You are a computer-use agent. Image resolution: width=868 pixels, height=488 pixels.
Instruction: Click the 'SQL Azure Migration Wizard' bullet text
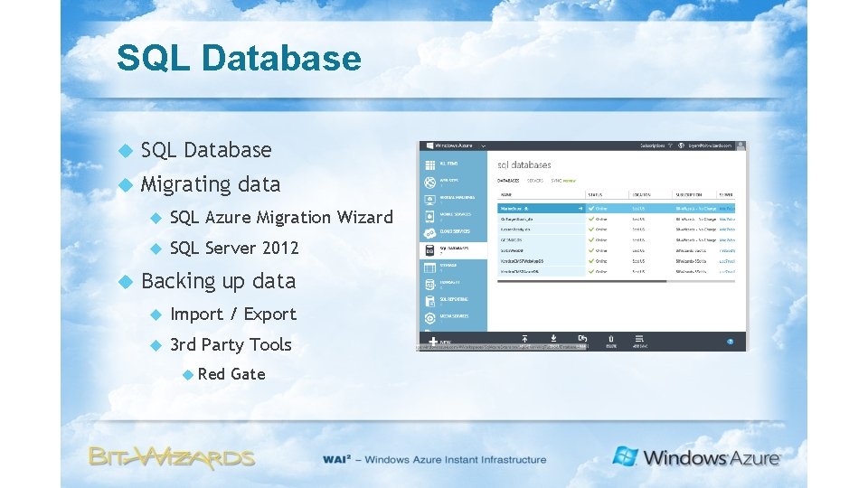click(x=281, y=218)
